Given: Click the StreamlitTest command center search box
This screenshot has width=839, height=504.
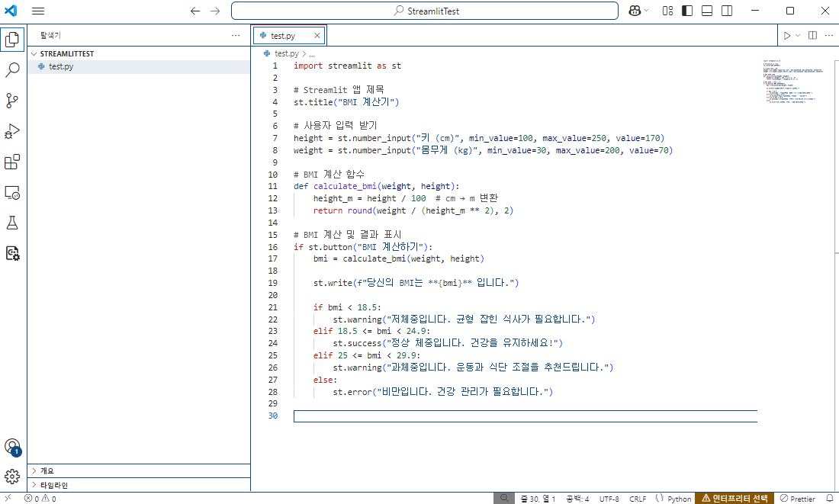Looking at the screenshot, I should tap(425, 11).
